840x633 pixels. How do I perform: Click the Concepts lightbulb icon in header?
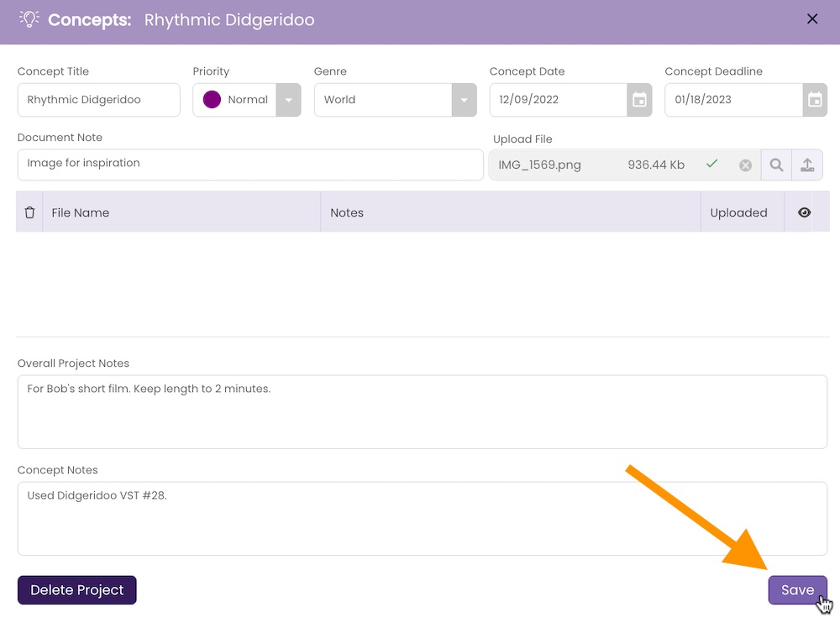(29, 19)
